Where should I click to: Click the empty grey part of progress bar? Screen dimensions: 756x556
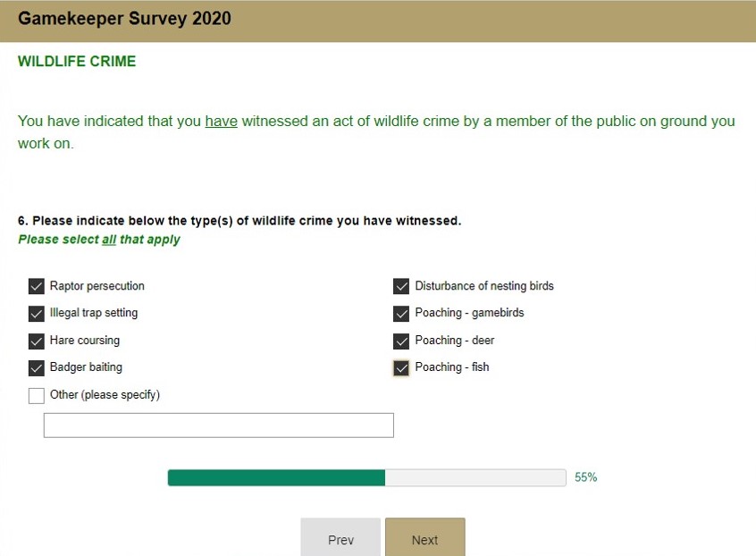pos(475,478)
